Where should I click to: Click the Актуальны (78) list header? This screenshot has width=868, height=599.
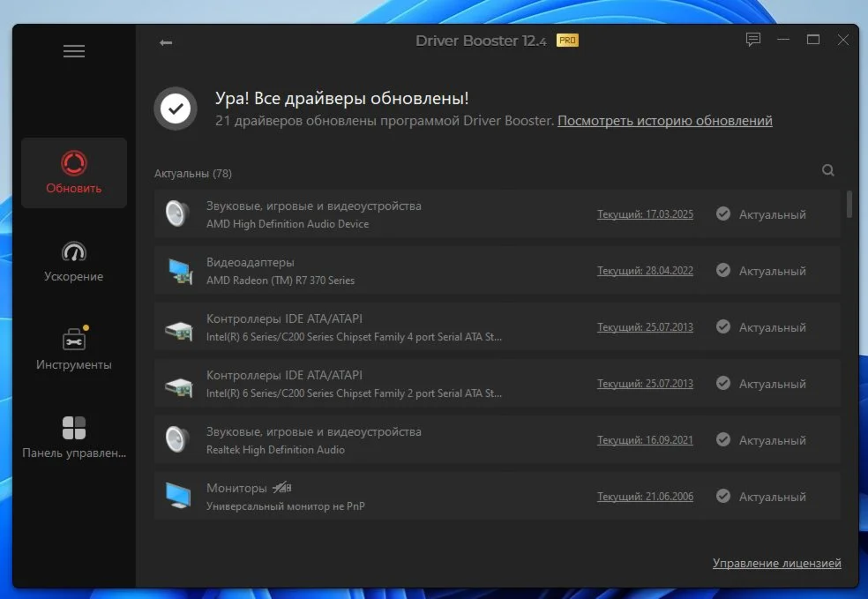(192, 173)
